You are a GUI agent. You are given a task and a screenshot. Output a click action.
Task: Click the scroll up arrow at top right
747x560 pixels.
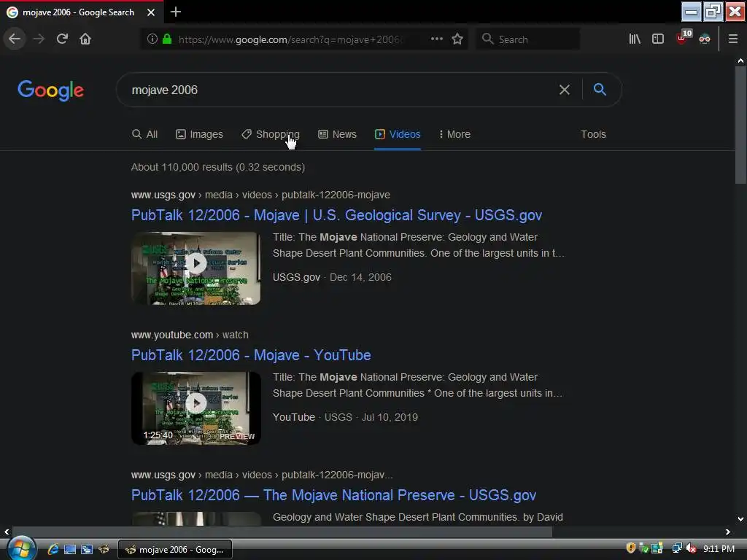740,61
